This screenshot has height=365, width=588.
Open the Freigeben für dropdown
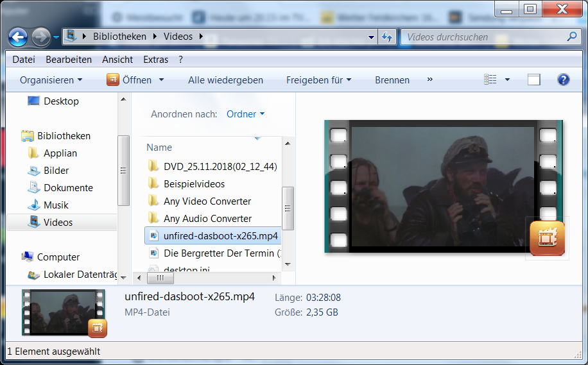(x=319, y=80)
